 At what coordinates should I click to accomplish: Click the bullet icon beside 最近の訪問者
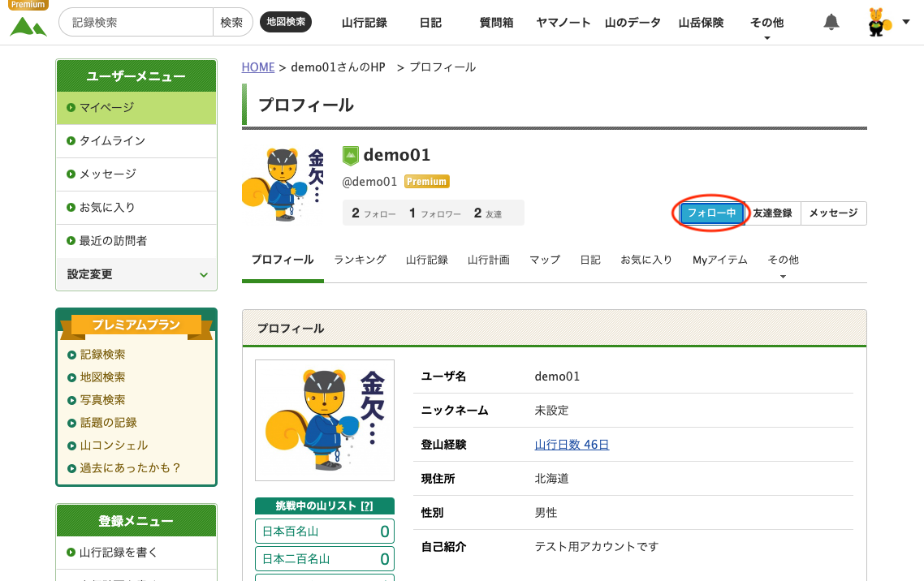tap(71, 241)
